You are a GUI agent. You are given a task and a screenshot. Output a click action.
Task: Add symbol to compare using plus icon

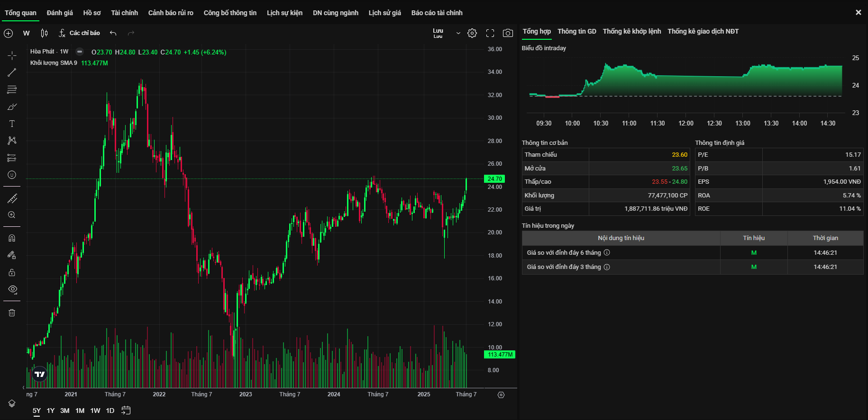[9, 33]
